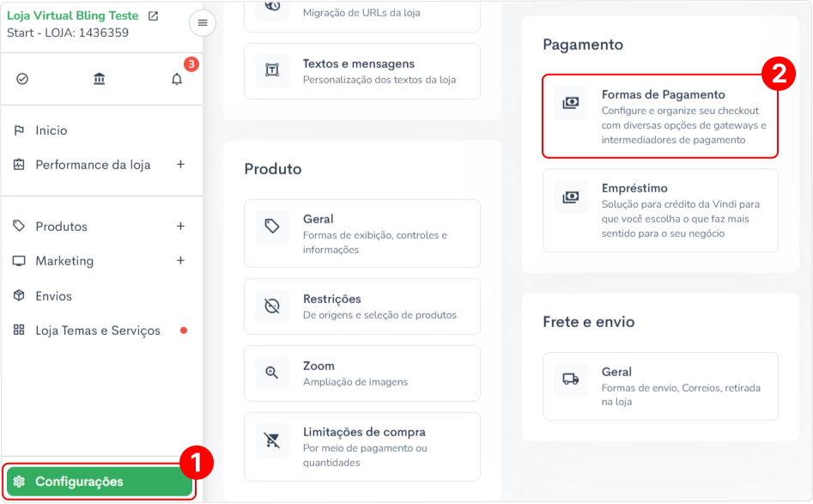Click the gear icon in Configurações

point(19,481)
